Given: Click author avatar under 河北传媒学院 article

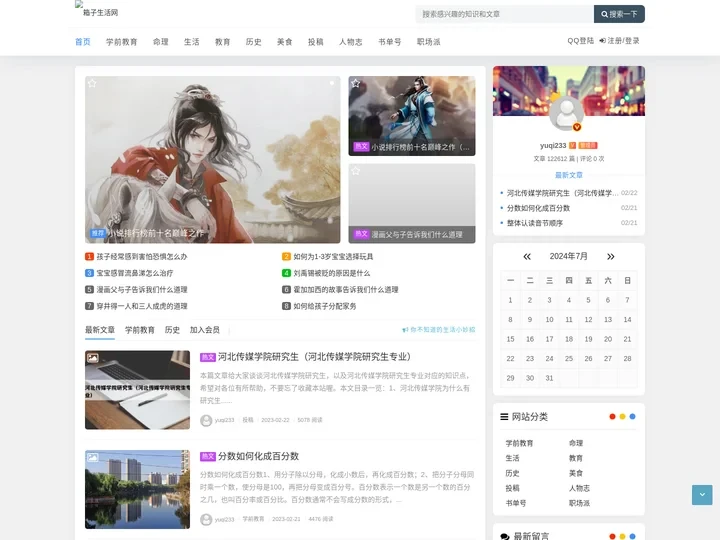Looking at the screenshot, I should point(206,420).
